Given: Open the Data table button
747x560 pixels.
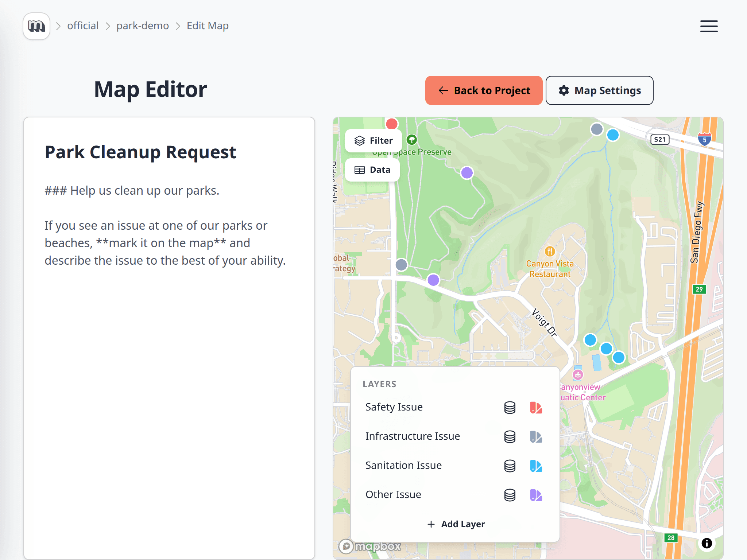Looking at the screenshot, I should pos(372,170).
